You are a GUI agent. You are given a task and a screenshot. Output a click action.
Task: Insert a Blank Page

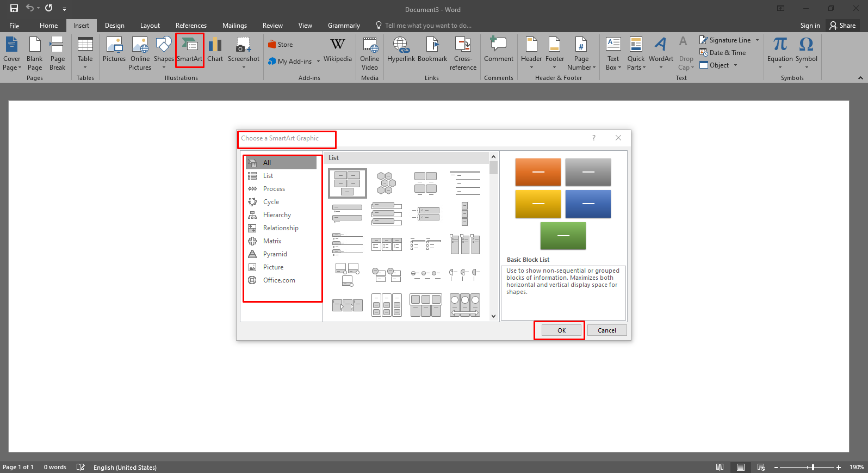coord(35,53)
